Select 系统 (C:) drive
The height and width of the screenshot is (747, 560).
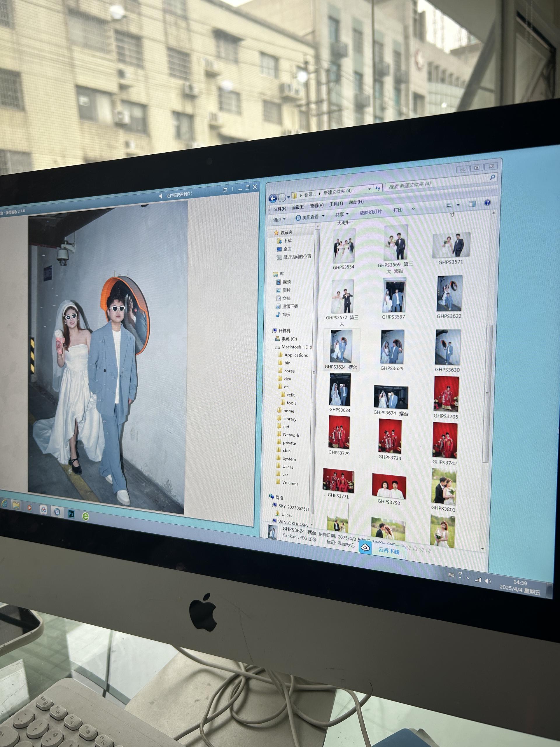coord(286,339)
